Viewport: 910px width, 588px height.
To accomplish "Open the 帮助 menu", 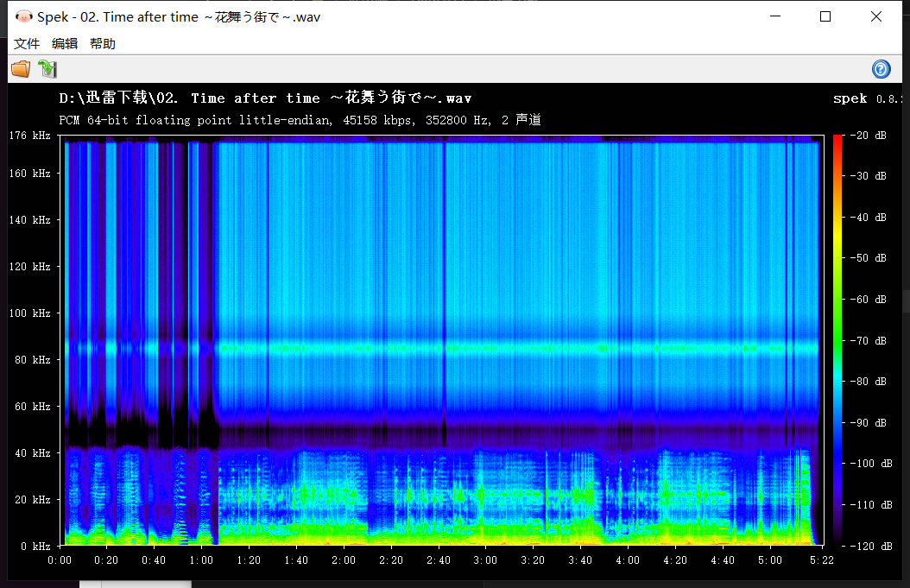I will click(x=103, y=44).
